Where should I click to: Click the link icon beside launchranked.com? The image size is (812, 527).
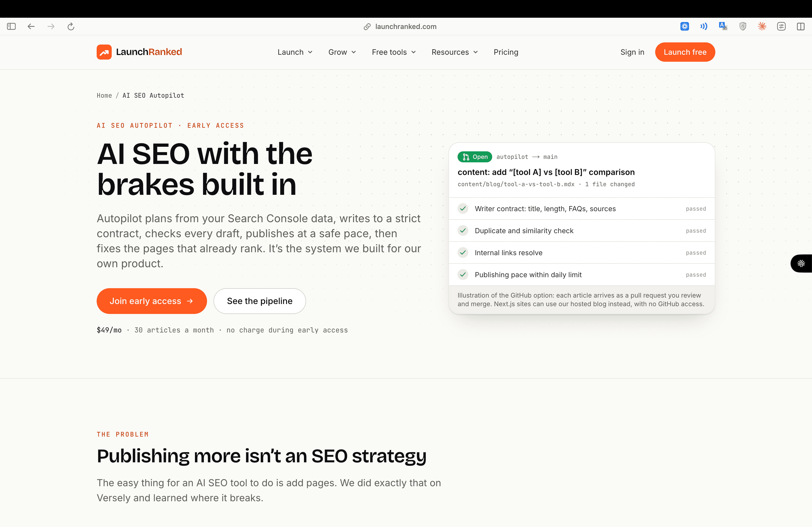point(367,27)
